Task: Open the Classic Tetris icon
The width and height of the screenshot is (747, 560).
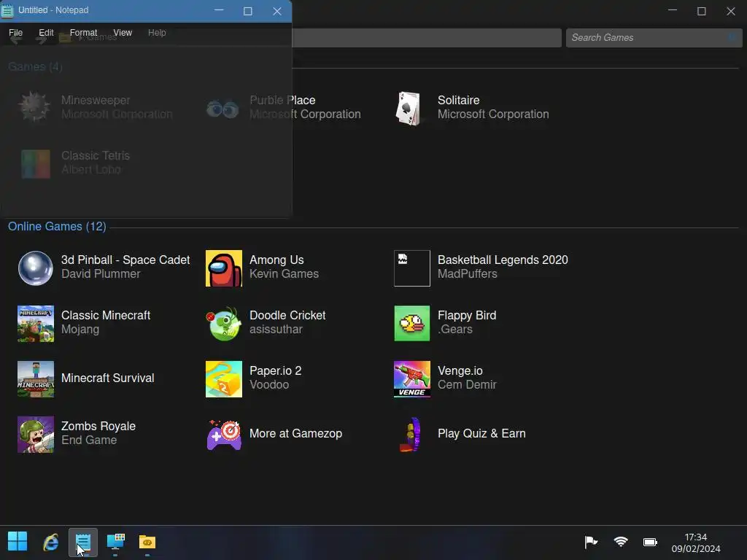Action: (35, 163)
